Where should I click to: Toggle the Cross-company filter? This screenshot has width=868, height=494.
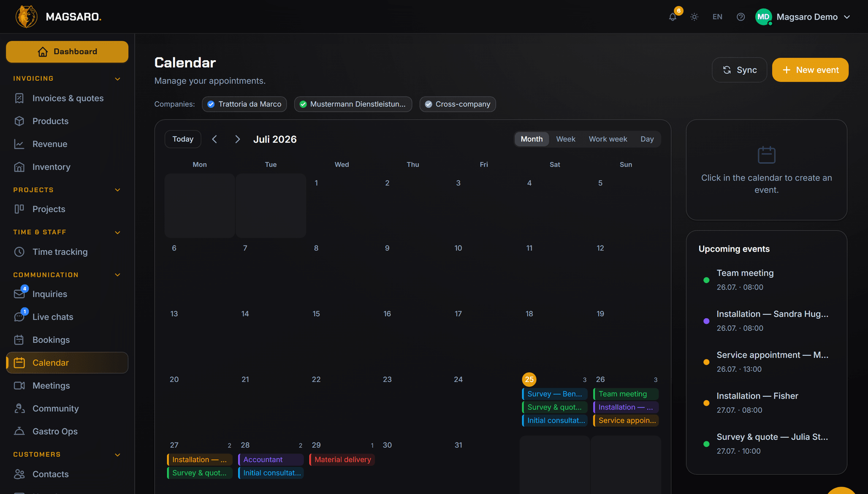[457, 104]
